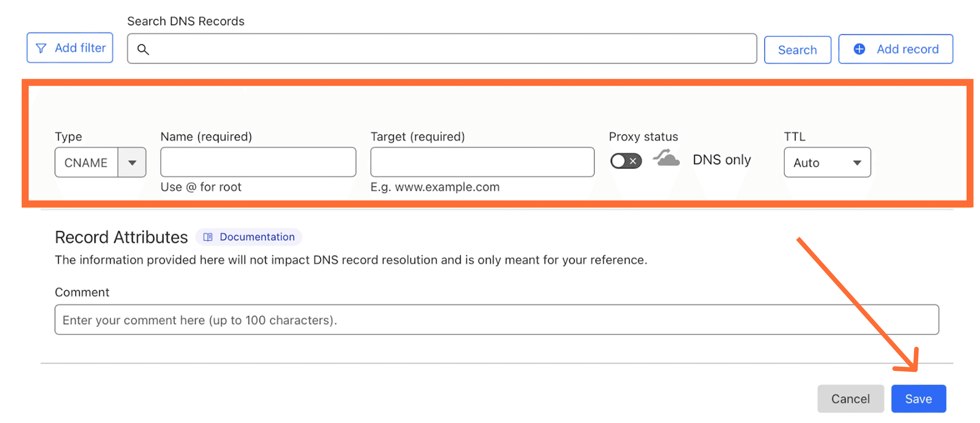Screen dimensions: 980x423
Task: Focus the Name (required) input field
Action: [258, 162]
